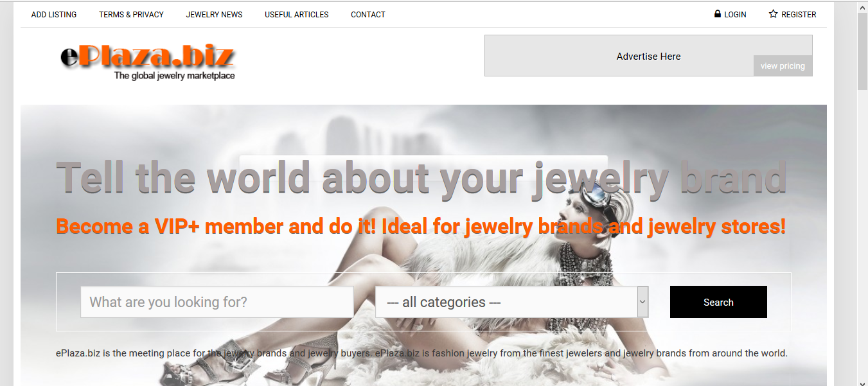Focus the 'What are you looking for?' field
Screen dimensions: 868x386
tap(217, 302)
